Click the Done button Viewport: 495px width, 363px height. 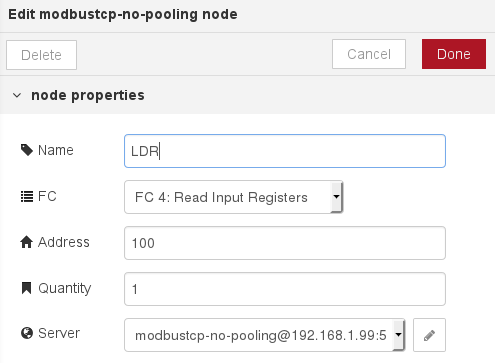coord(454,54)
